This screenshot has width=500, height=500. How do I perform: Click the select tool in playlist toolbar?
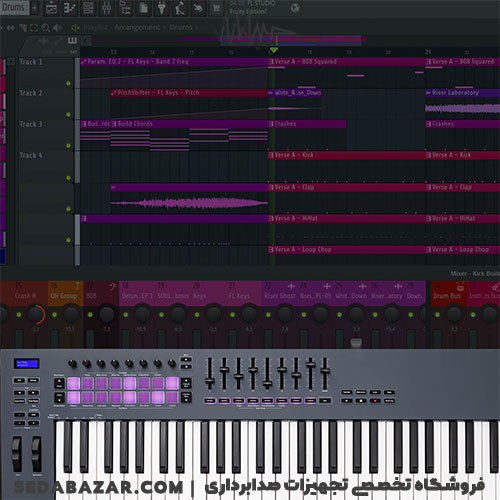tap(34, 28)
